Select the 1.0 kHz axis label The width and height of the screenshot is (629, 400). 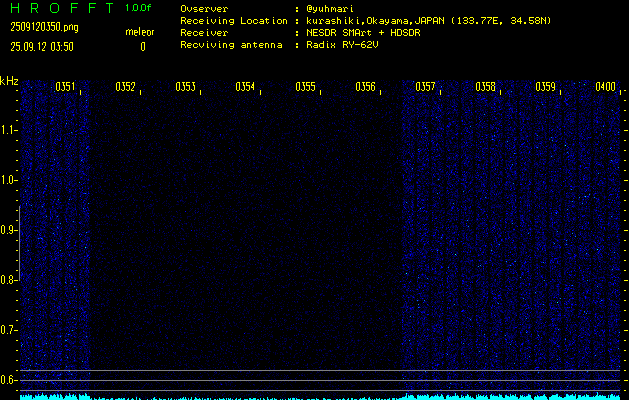coord(8,180)
